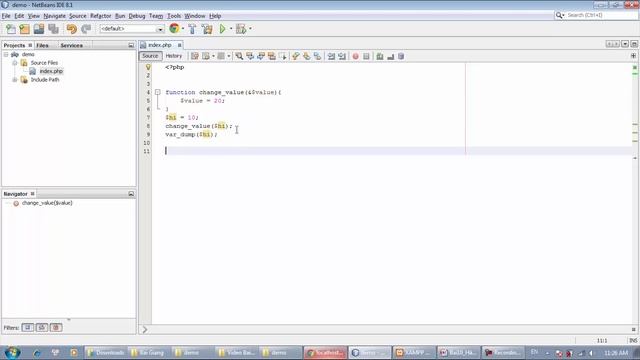This screenshot has height=360, width=640.
Task: Toggle second Navigator filter button
Action: click(x=42, y=327)
